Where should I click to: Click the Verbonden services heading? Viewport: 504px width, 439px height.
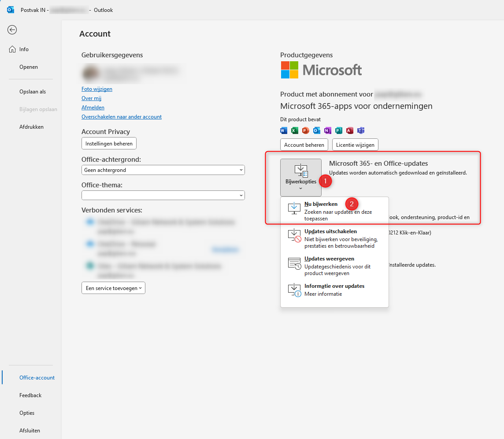click(112, 210)
